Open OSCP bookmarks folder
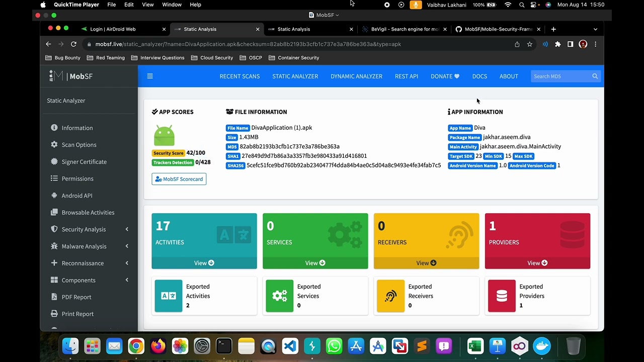This screenshot has width=644, height=362. pos(251,58)
